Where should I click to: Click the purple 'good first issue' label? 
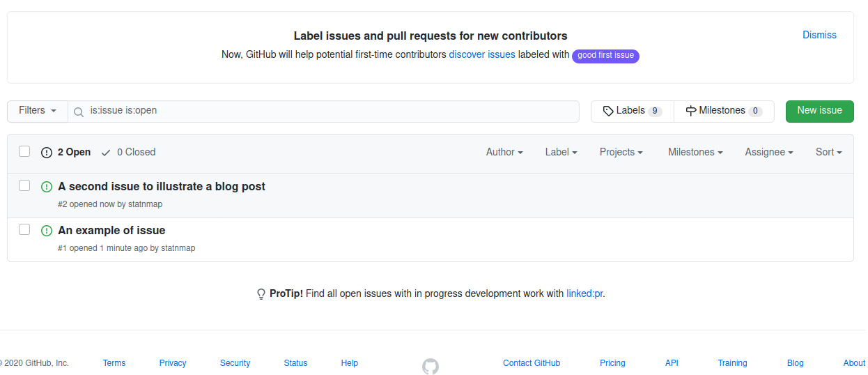coord(605,56)
